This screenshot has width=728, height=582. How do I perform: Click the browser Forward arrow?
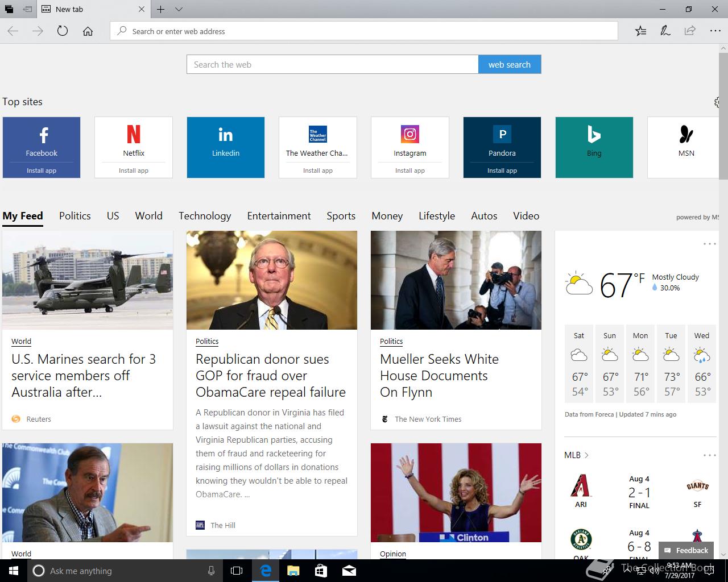(x=38, y=31)
